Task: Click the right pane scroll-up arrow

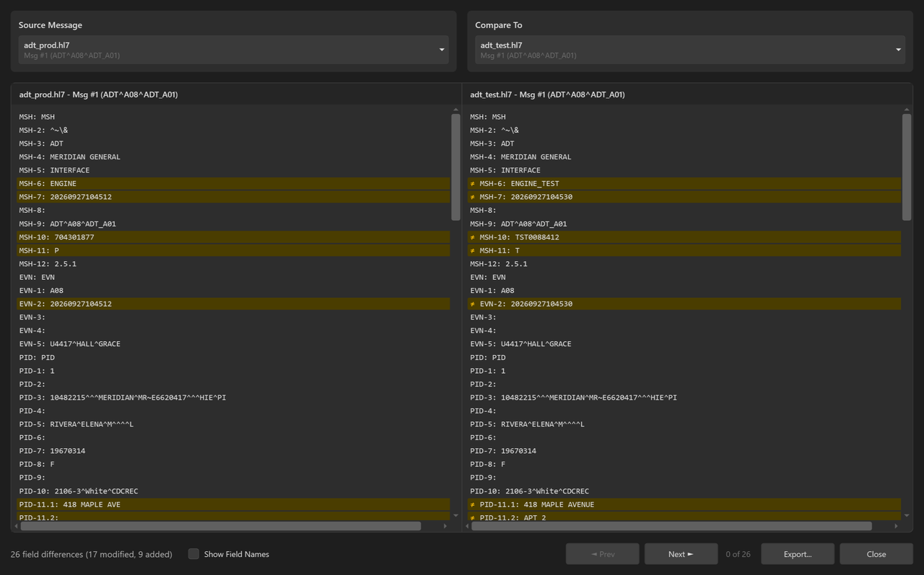Action: (907, 110)
